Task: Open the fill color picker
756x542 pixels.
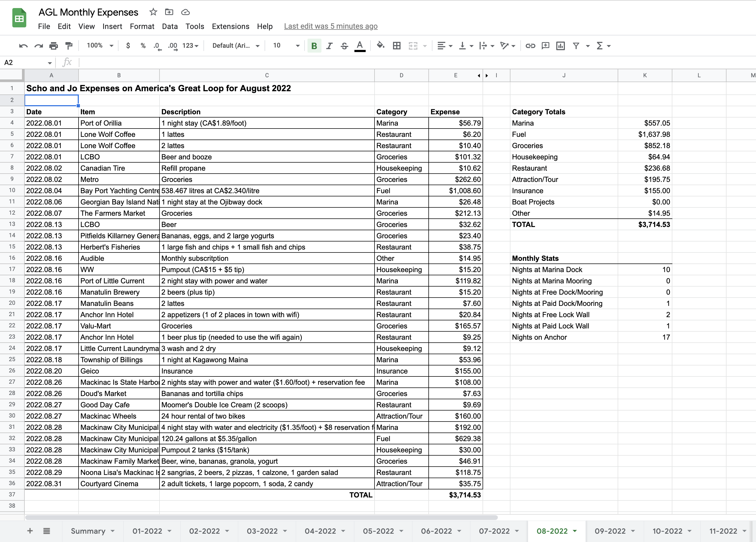Action: (380, 46)
